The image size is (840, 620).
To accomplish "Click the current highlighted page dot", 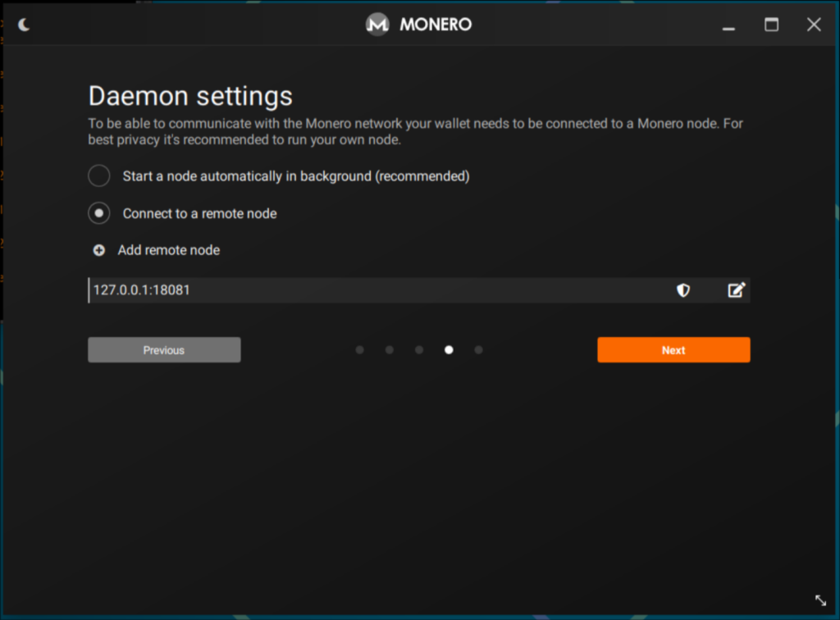I will 449,349.
